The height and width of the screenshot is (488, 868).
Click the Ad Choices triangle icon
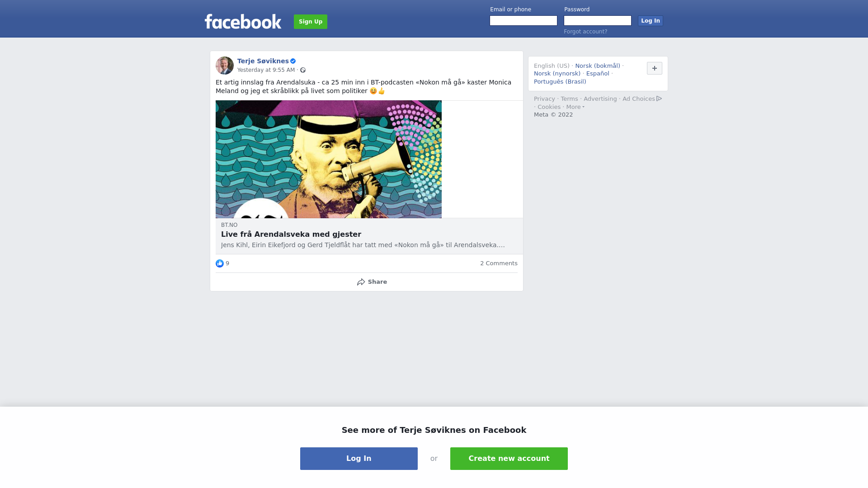659,99
